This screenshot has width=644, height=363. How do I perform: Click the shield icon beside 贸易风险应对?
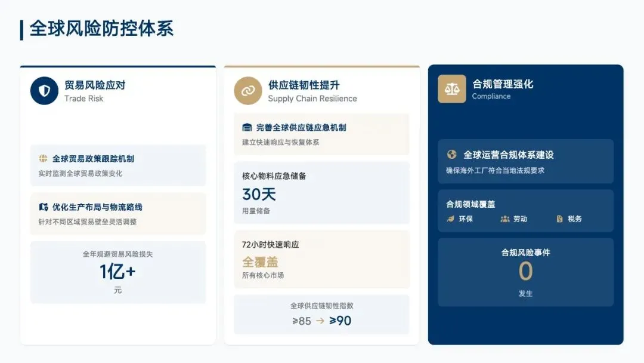tap(44, 90)
